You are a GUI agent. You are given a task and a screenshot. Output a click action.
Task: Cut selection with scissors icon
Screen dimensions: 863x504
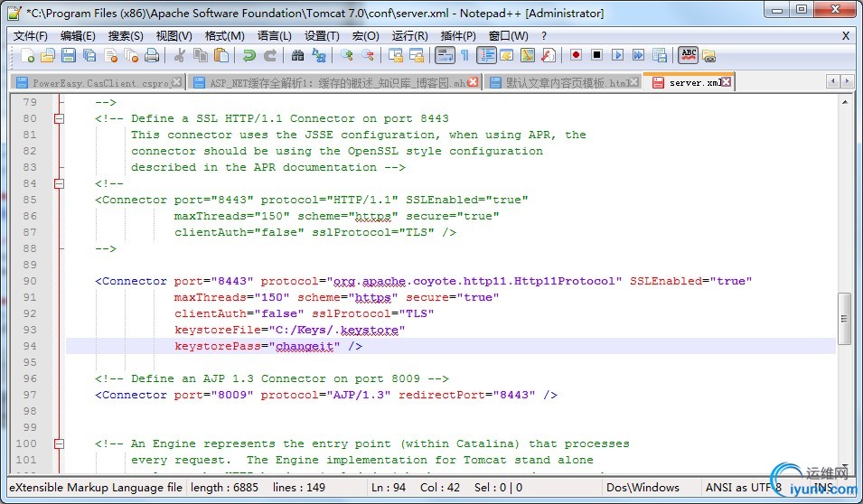(180, 55)
